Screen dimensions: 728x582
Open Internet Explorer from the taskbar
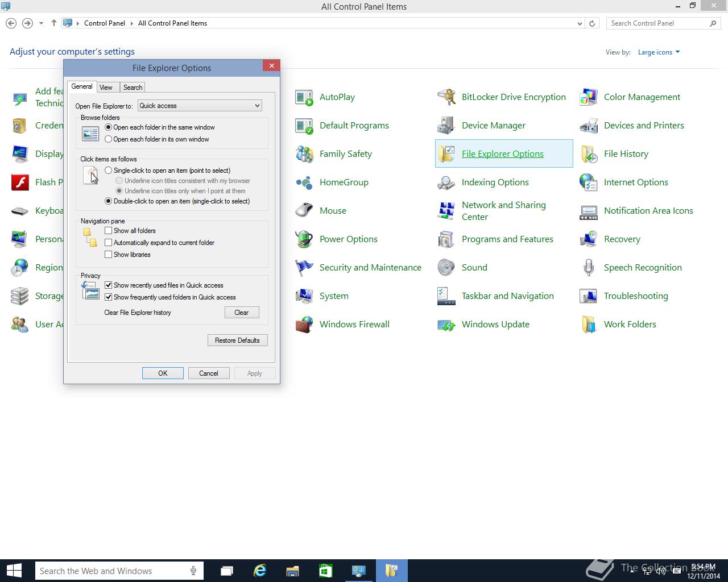coord(260,571)
